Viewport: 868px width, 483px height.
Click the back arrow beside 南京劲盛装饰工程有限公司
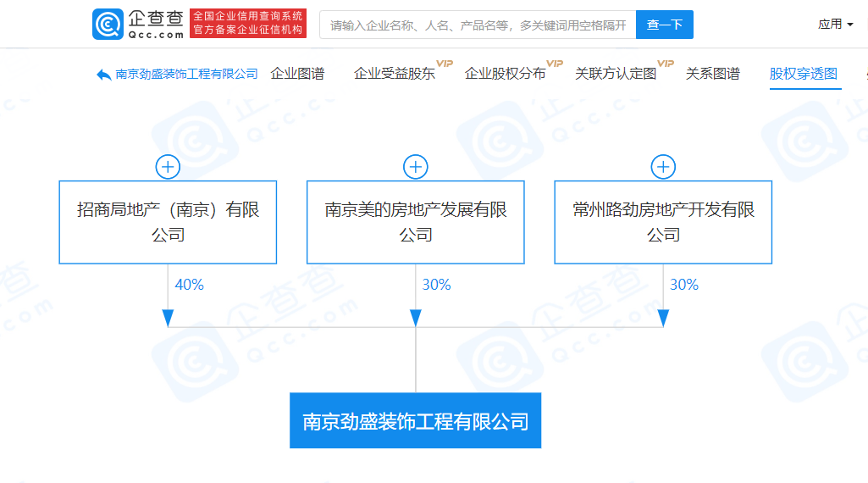(x=103, y=75)
